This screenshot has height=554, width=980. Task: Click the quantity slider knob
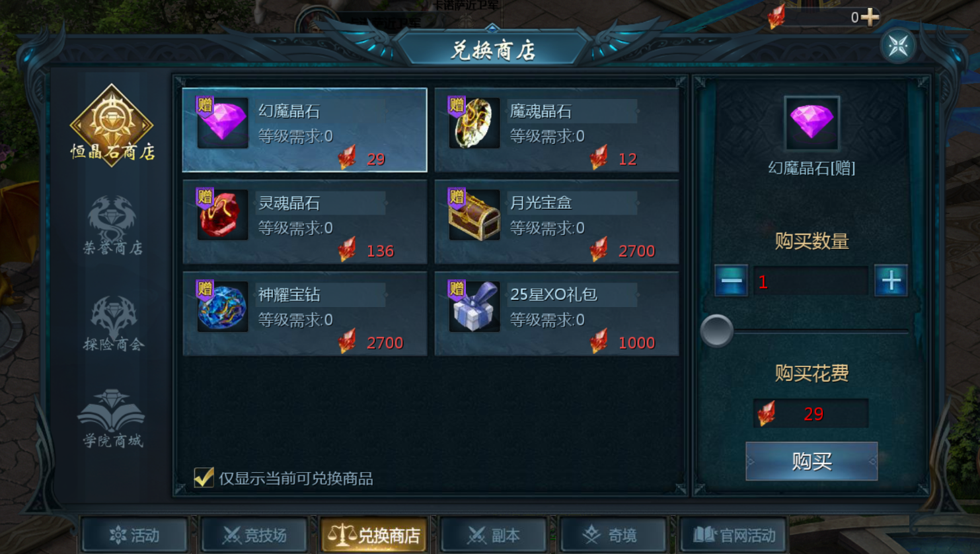717,331
